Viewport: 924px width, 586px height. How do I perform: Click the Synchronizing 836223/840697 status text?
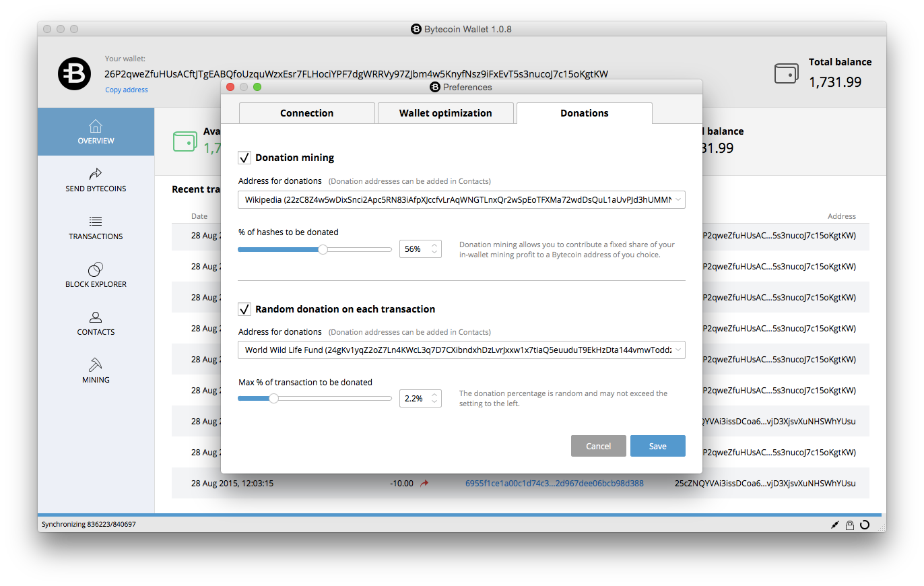click(x=89, y=524)
